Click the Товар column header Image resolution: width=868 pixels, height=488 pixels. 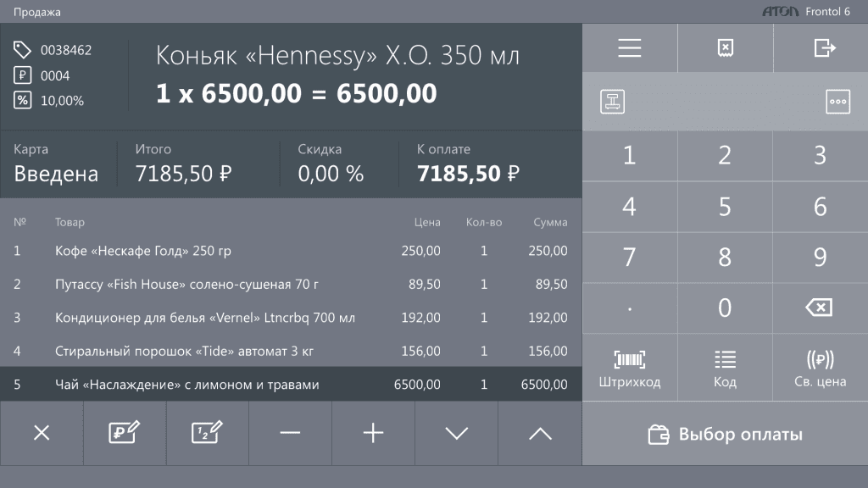coord(70,222)
